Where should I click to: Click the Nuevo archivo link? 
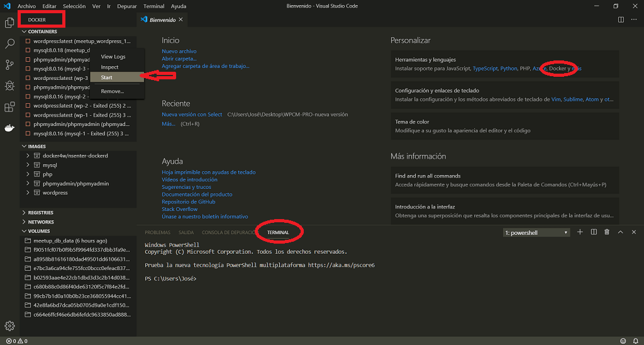(179, 51)
